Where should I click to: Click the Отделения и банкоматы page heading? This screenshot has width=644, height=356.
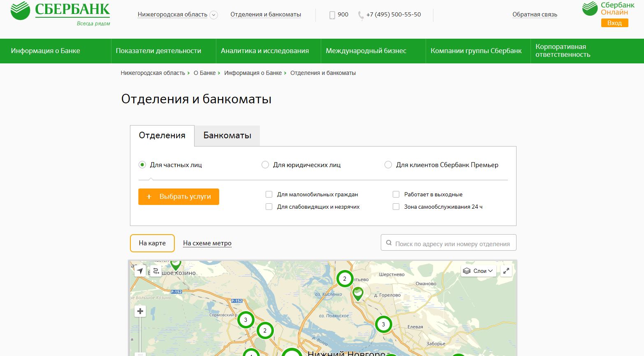pyautogui.click(x=196, y=99)
